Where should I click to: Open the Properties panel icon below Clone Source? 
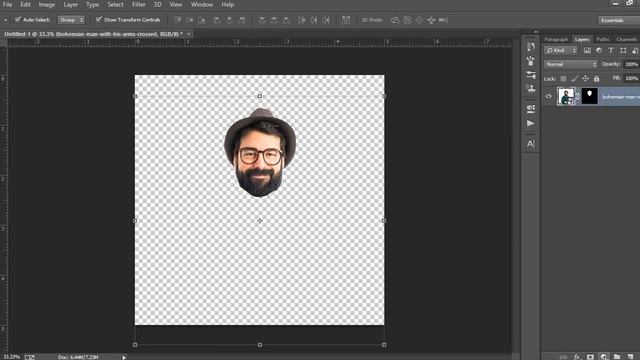pos(531,108)
